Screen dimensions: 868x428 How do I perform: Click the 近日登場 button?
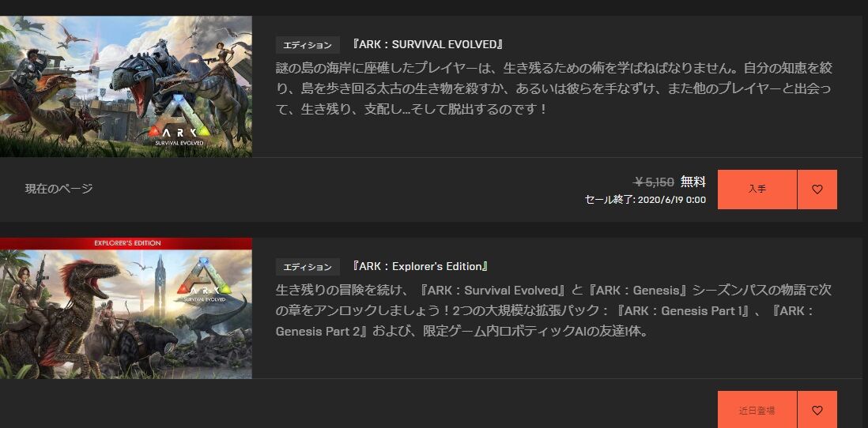pyautogui.click(x=757, y=410)
